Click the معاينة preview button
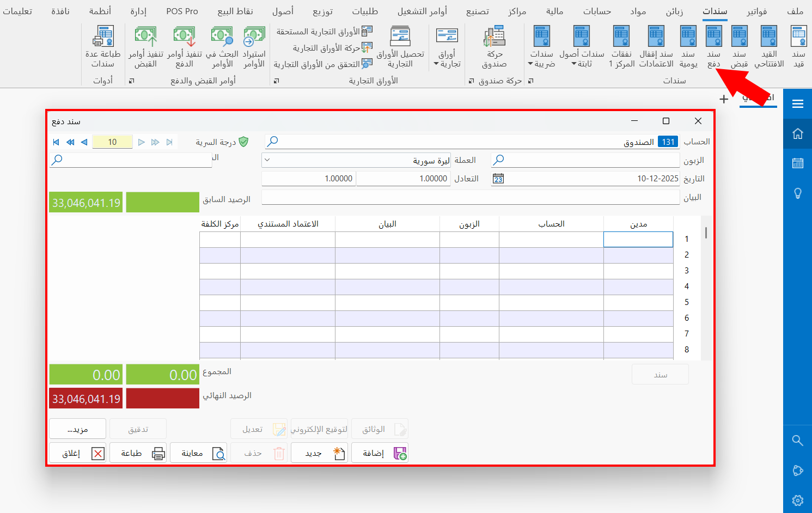The width and height of the screenshot is (812, 513). coord(199,453)
